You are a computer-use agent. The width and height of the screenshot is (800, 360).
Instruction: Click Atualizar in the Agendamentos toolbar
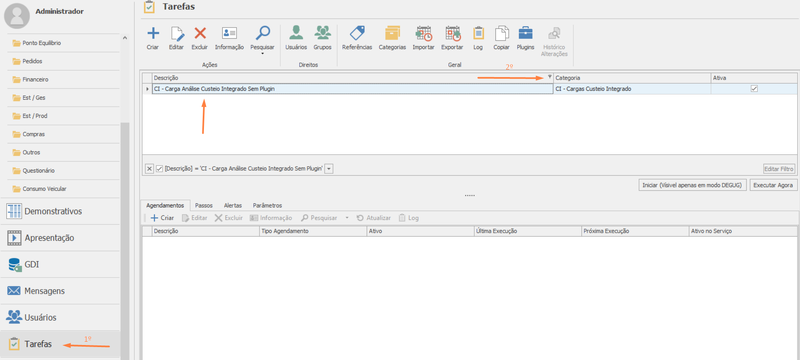pos(373,218)
